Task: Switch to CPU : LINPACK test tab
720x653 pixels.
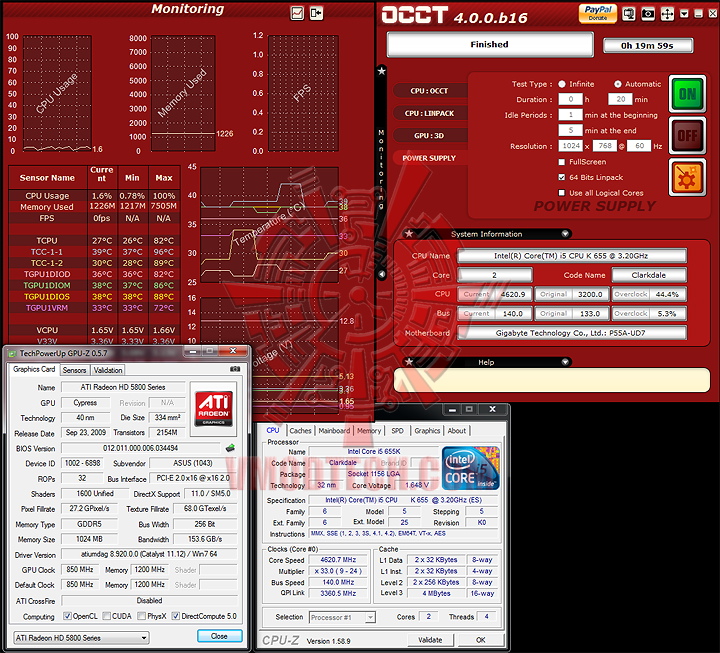Action: pos(429,113)
